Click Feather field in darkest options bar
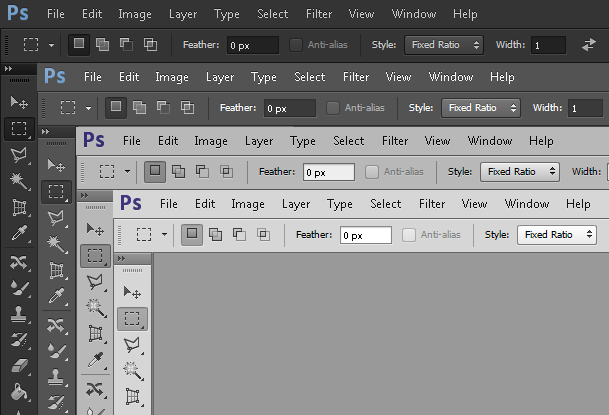The width and height of the screenshot is (609, 415). 252,45
